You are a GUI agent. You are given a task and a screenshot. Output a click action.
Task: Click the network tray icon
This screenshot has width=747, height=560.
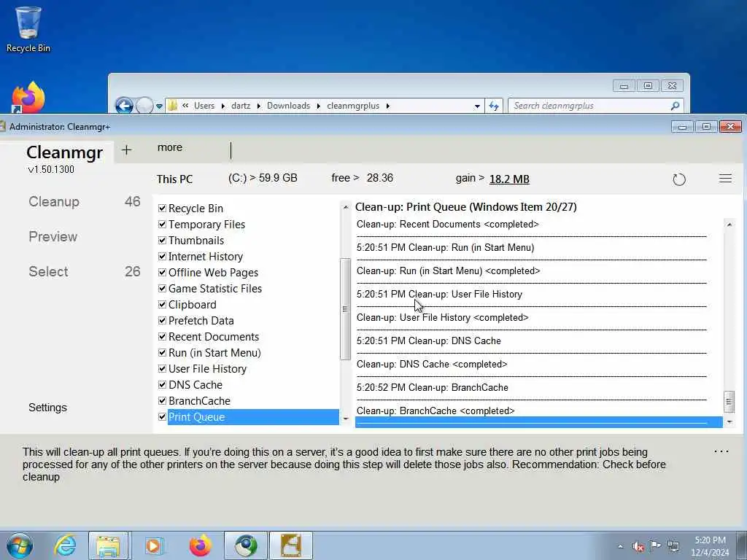tap(673, 546)
